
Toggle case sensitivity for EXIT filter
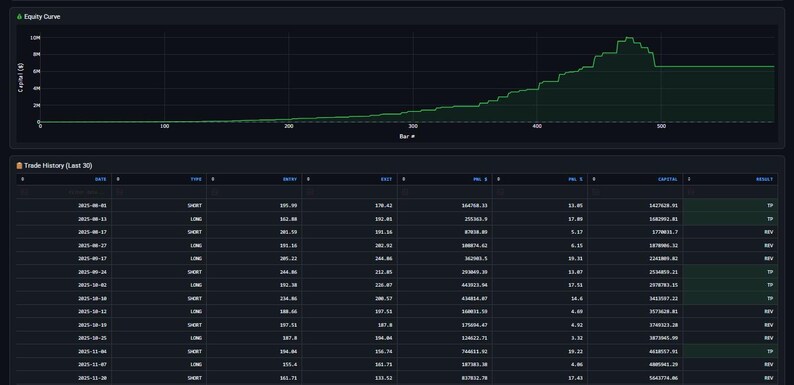pyautogui.click(x=309, y=192)
